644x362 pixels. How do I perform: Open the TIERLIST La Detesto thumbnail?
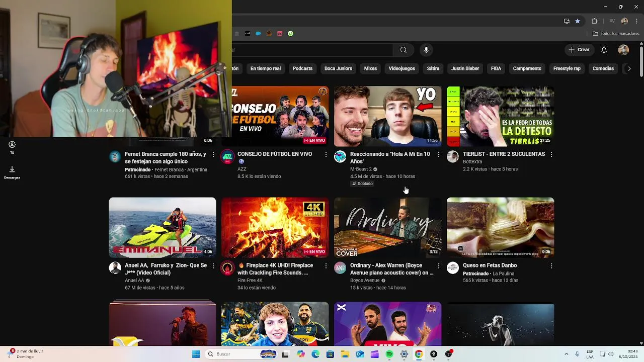(500, 116)
